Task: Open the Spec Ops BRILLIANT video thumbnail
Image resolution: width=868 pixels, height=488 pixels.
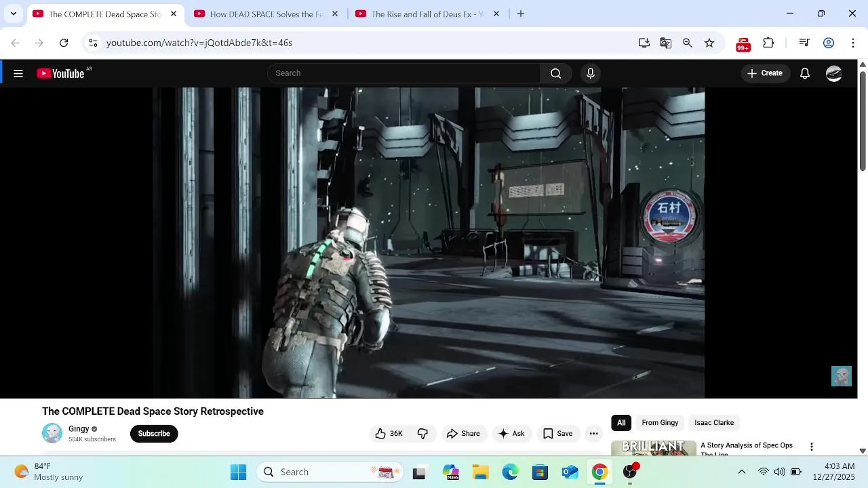Action: (654, 448)
